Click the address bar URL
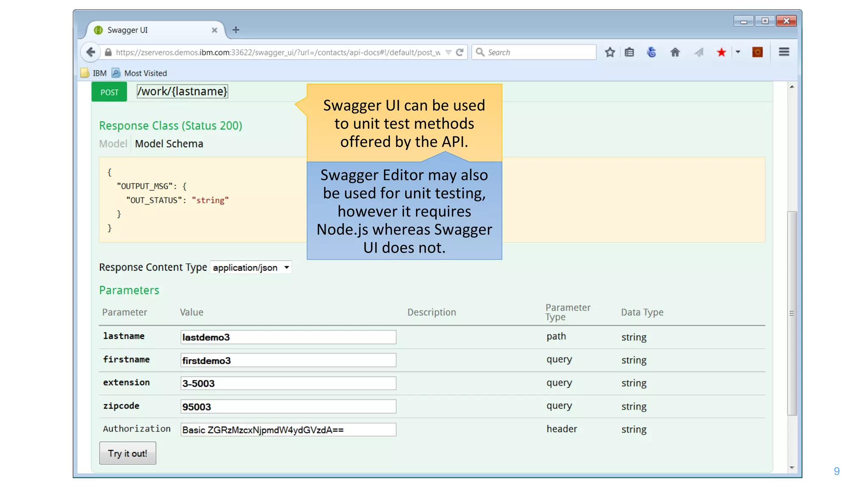868x488 pixels. coord(278,53)
